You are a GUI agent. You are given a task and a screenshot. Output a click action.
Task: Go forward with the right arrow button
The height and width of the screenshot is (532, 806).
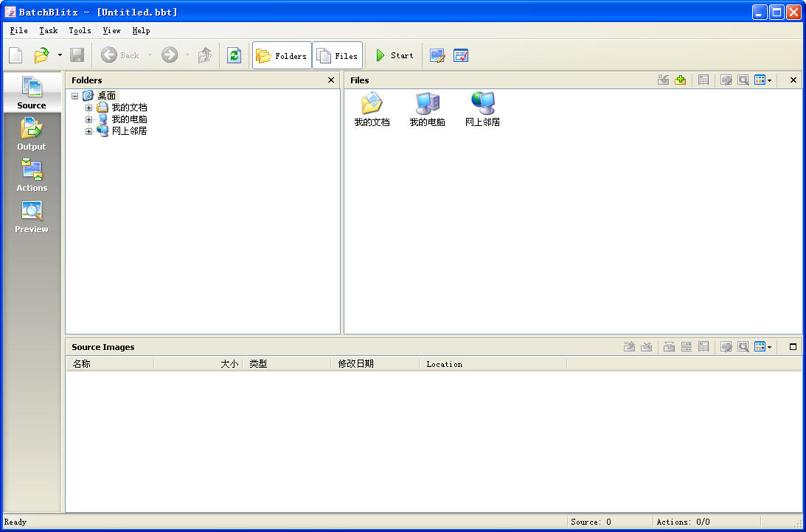(170, 55)
